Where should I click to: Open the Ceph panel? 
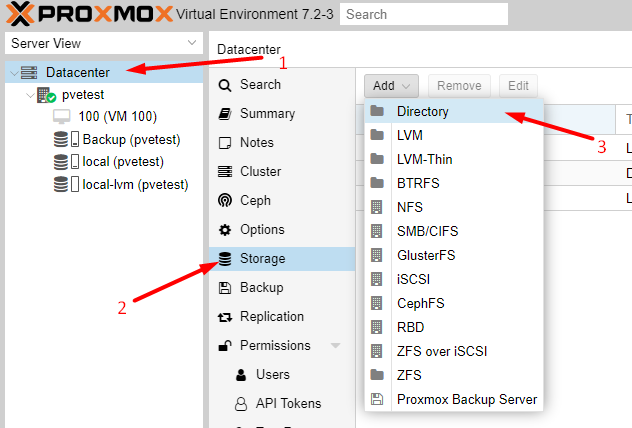(x=282, y=201)
